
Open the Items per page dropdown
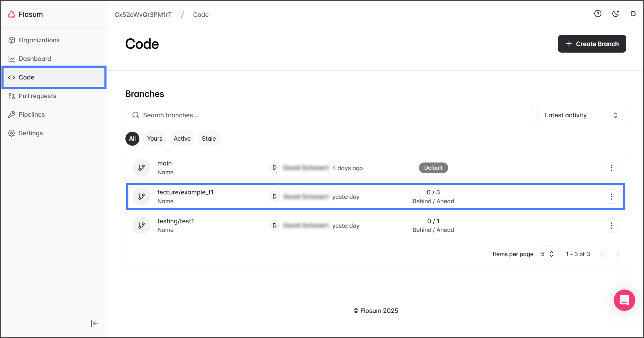pos(547,254)
